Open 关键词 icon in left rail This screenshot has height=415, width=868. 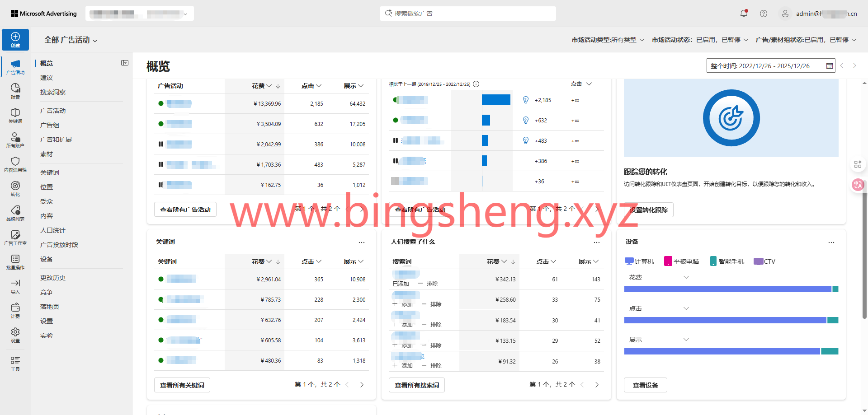(15, 115)
